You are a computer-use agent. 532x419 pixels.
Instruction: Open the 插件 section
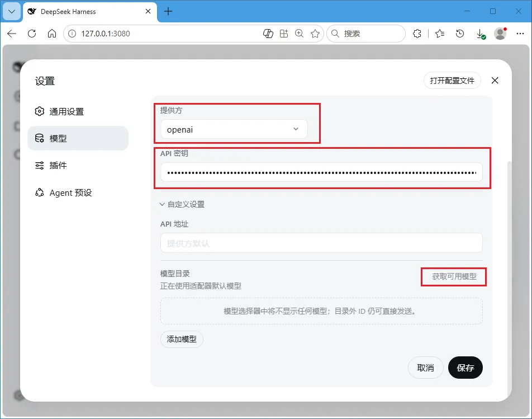pos(78,166)
